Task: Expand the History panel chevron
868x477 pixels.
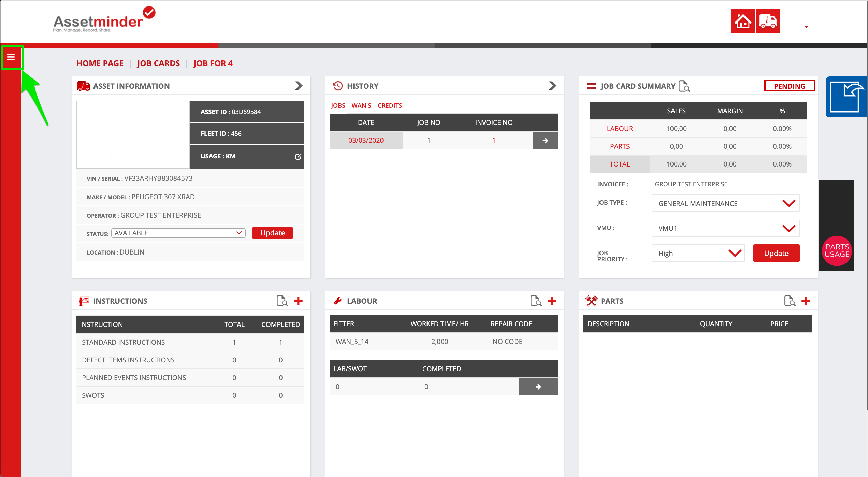Action: tap(553, 86)
